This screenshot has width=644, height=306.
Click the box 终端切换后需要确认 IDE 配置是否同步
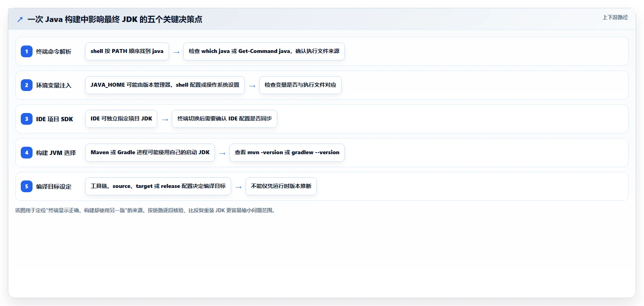[224, 119]
